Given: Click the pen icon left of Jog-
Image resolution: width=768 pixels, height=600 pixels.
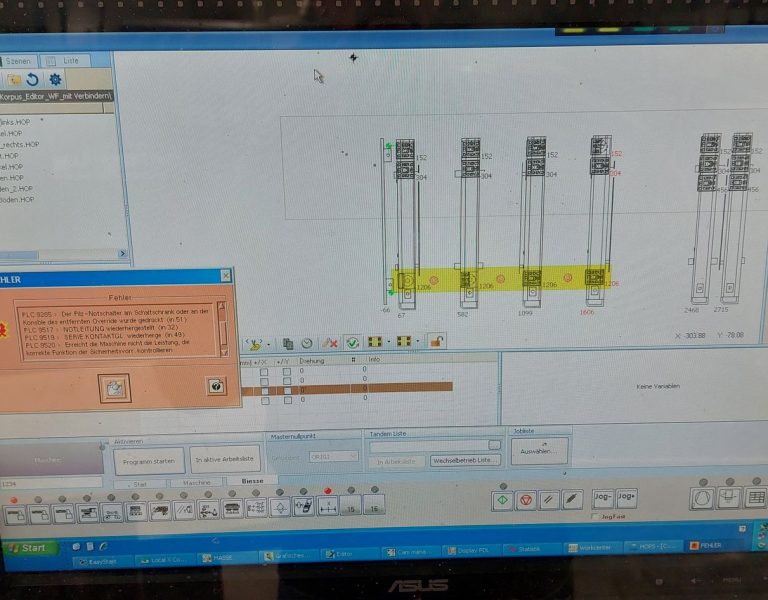Looking at the screenshot, I should tap(572, 499).
